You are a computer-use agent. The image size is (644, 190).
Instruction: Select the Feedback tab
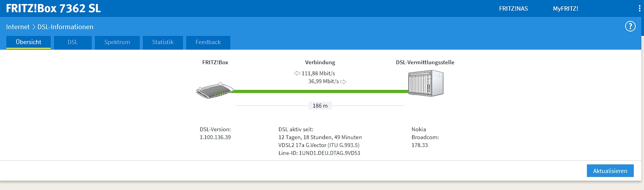[208, 42]
